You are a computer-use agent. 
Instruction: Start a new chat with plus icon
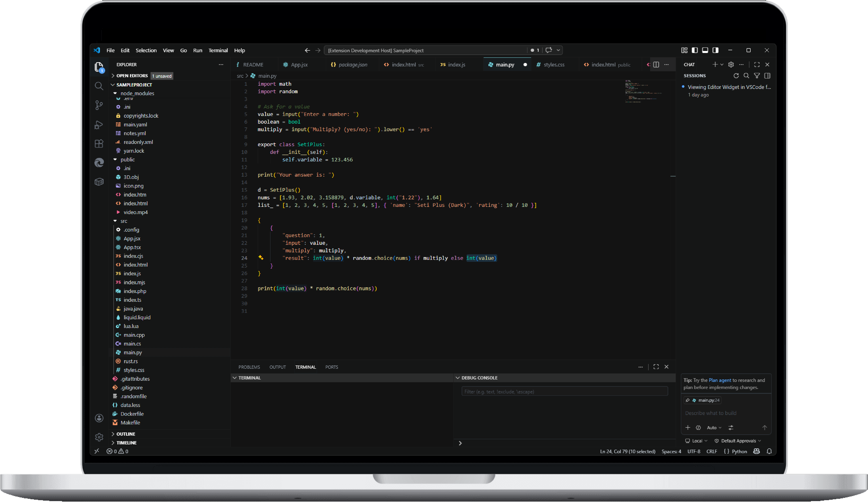(715, 64)
